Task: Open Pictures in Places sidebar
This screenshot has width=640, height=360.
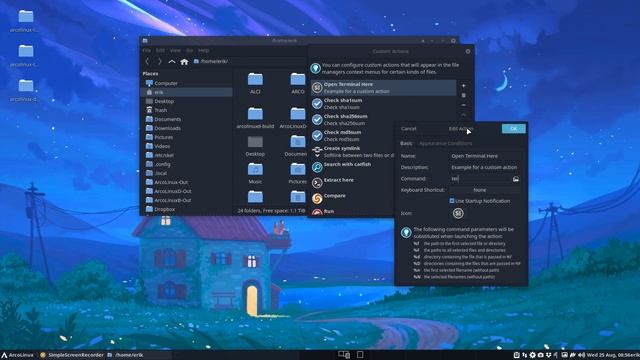Action: tap(187, 137)
